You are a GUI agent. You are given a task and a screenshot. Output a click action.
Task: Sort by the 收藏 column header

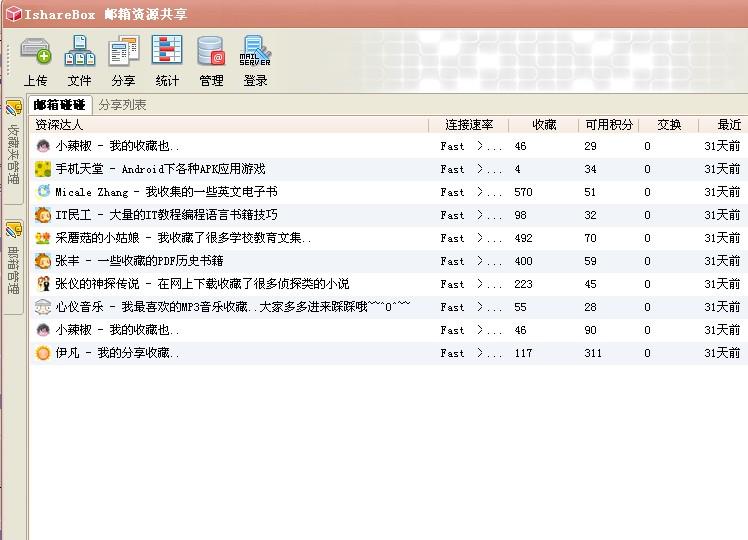[544, 125]
